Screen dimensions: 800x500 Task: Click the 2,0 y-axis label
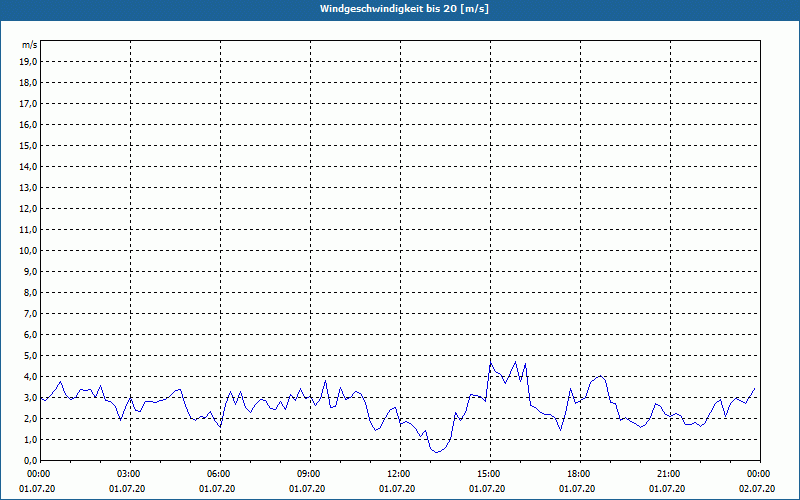coord(30,418)
